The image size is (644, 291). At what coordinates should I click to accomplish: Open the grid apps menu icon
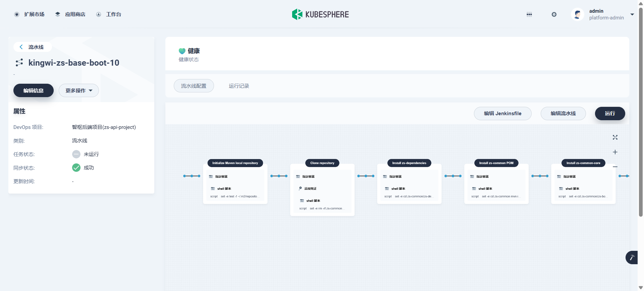click(x=529, y=14)
